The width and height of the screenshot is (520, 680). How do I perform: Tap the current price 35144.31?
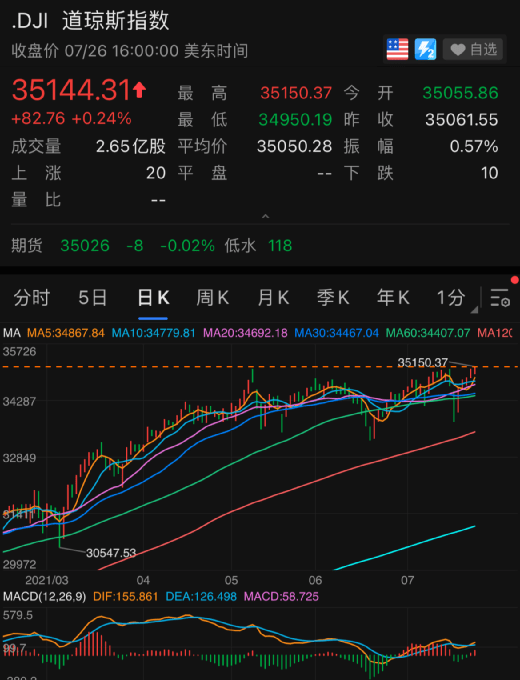(x=71, y=90)
